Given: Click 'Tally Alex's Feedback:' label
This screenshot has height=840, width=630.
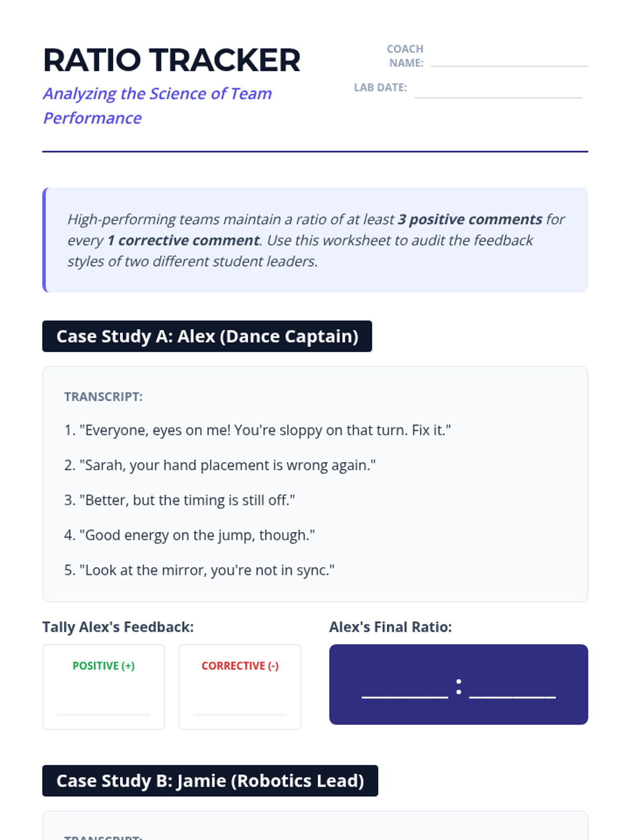Looking at the screenshot, I should click(118, 627).
